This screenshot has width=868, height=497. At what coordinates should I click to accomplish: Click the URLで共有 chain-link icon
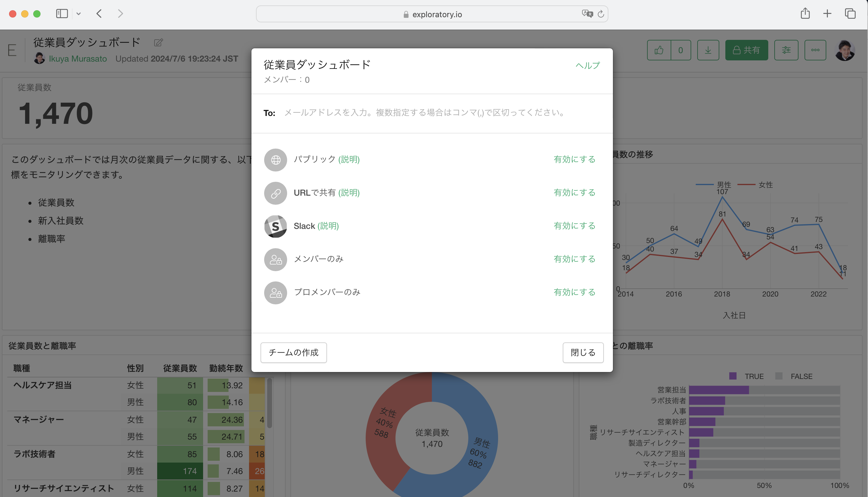click(x=275, y=193)
